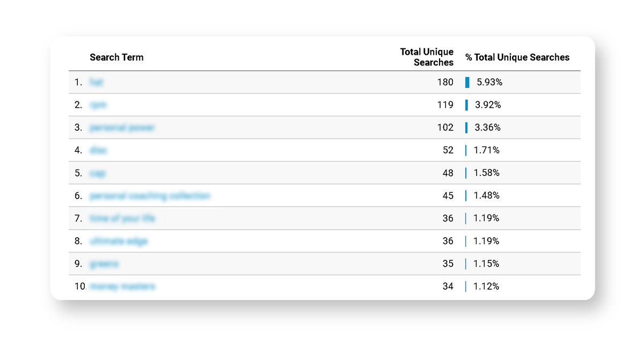Click the "Search Term" column header
The image size is (644, 337).
coord(116,57)
